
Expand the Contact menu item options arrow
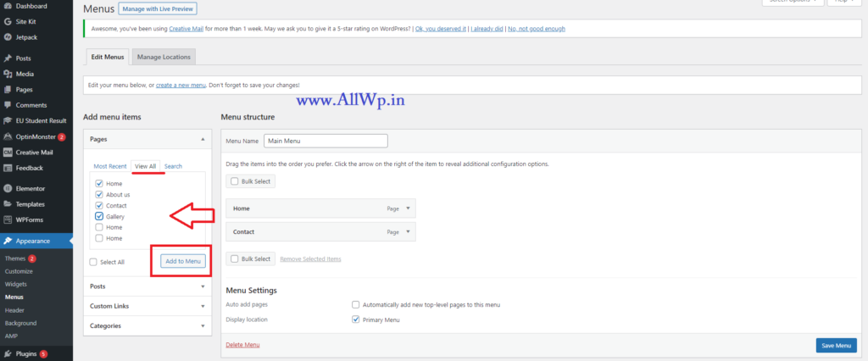pyautogui.click(x=408, y=232)
